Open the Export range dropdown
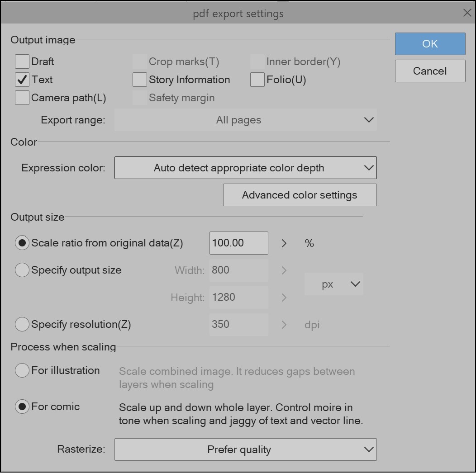The image size is (476, 473). click(246, 120)
